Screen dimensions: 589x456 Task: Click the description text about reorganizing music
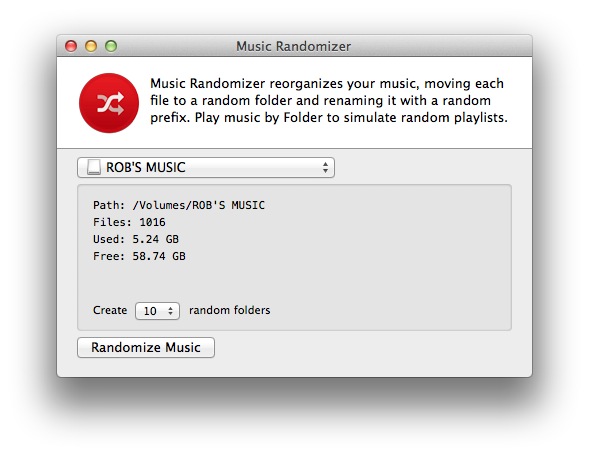(x=329, y=100)
